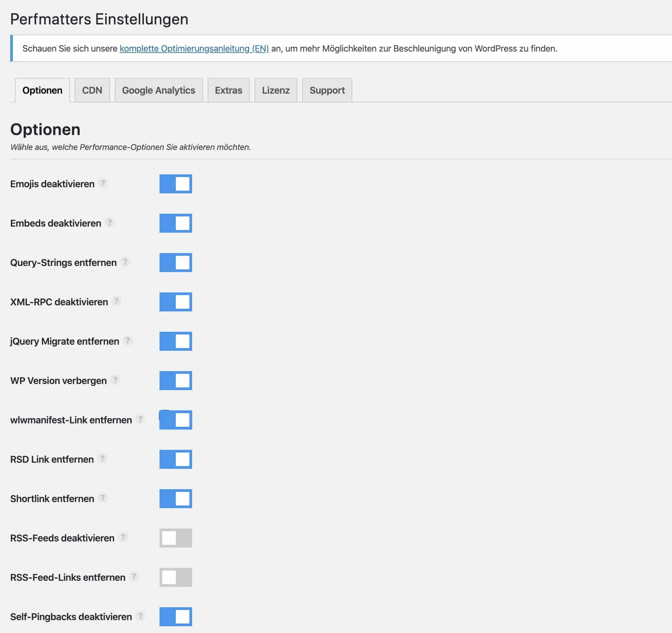Viewport: 672px width, 633px height.
Task: Open the Google Analytics tab
Action: 158,90
